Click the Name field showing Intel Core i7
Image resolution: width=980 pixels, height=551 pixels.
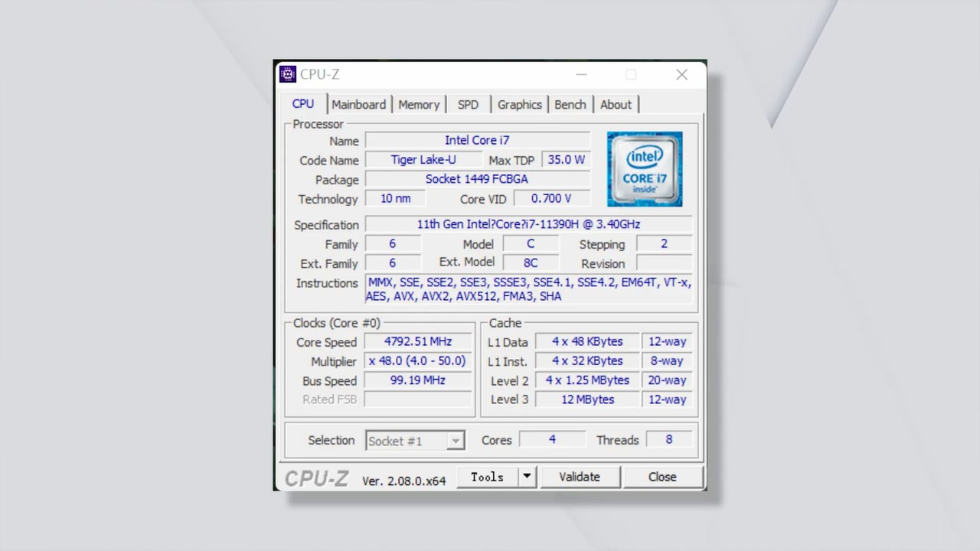pos(477,140)
